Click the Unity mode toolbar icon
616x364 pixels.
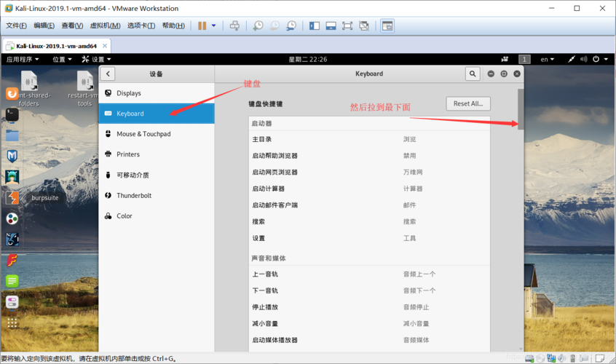pyautogui.click(x=364, y=26)
